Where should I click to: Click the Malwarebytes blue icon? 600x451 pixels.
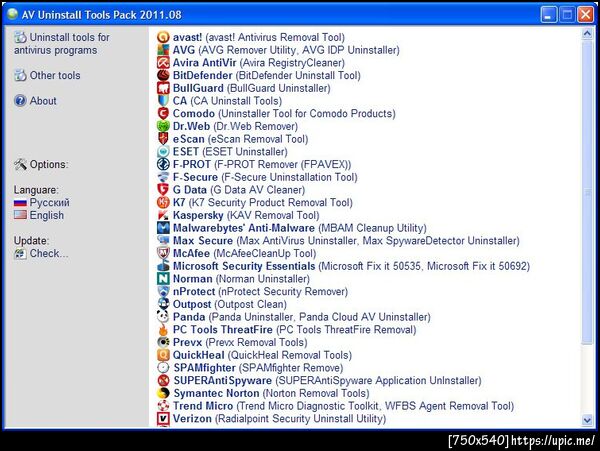tap(163, 228)
